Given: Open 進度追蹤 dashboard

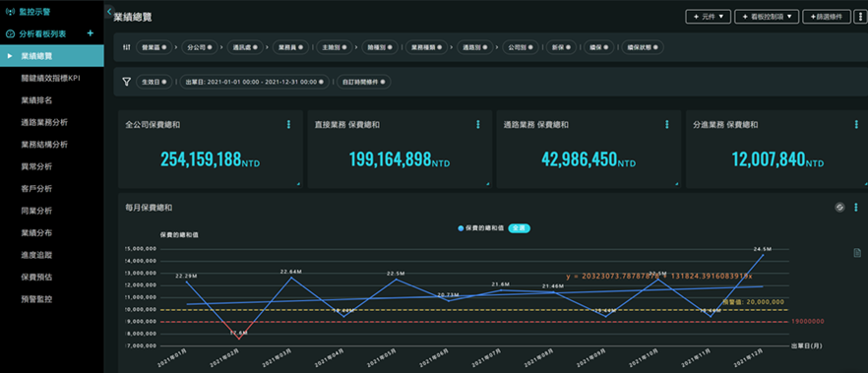Looking at the screenshot, I should click(x=36, y=255).
